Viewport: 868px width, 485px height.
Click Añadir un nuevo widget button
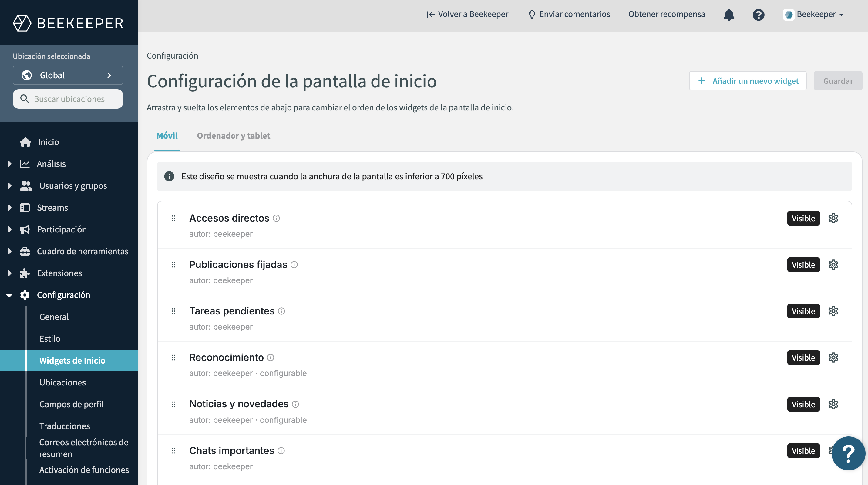(747, 81)
